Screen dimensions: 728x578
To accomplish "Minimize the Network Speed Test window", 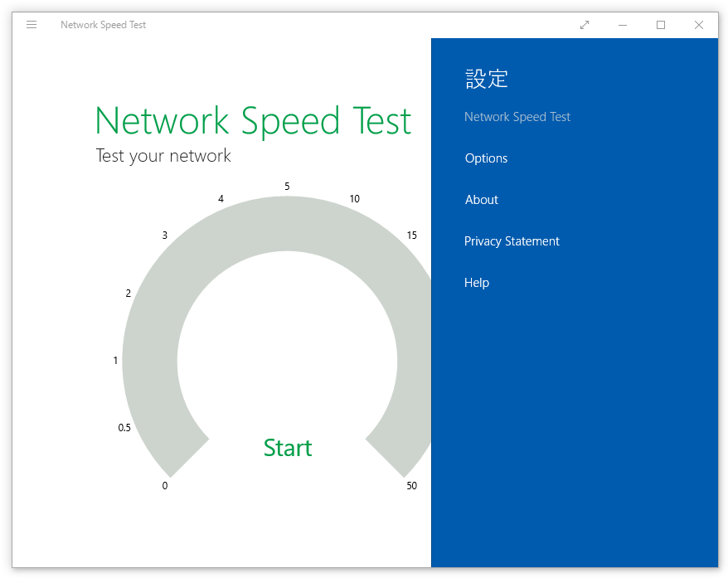I will click(623, 25).
